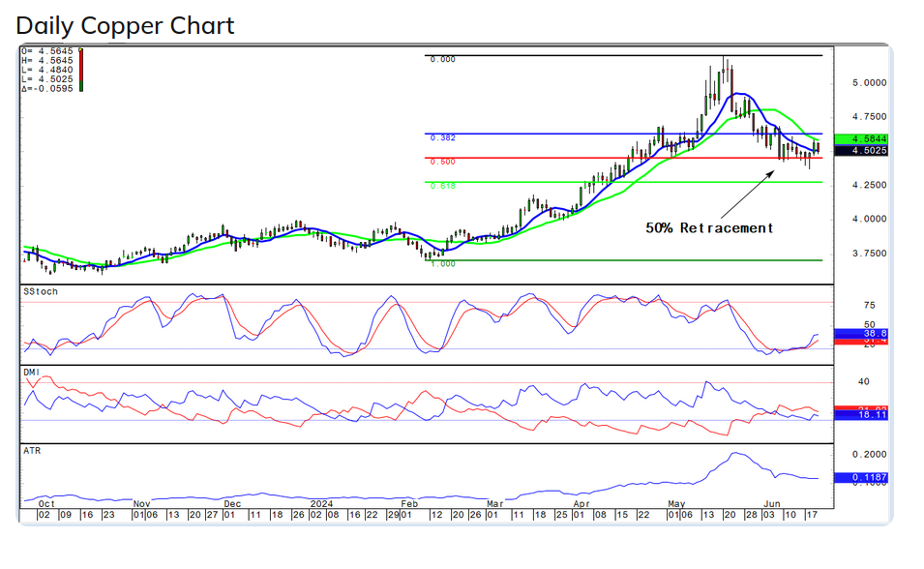
Task: Click the blue "18.11" DMI value tag
Action: (x=861, y=416)
